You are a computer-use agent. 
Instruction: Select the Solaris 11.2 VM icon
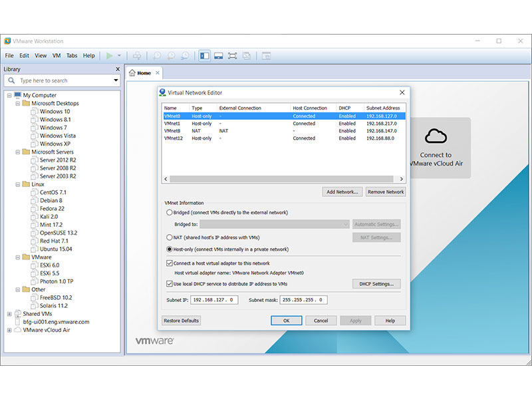pyautogui.click(x=35, y=305)
